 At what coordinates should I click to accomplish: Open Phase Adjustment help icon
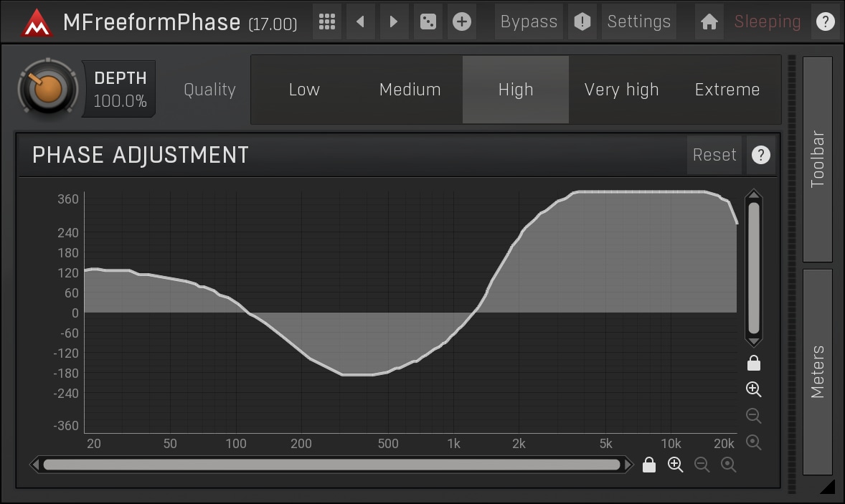(760, 155)
